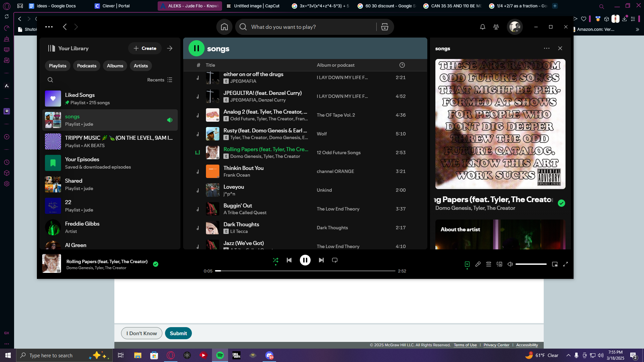Open TRIPPY MUSIC playlist
The width and height of the screenshot is (644, 362).
tap(110, 141)
